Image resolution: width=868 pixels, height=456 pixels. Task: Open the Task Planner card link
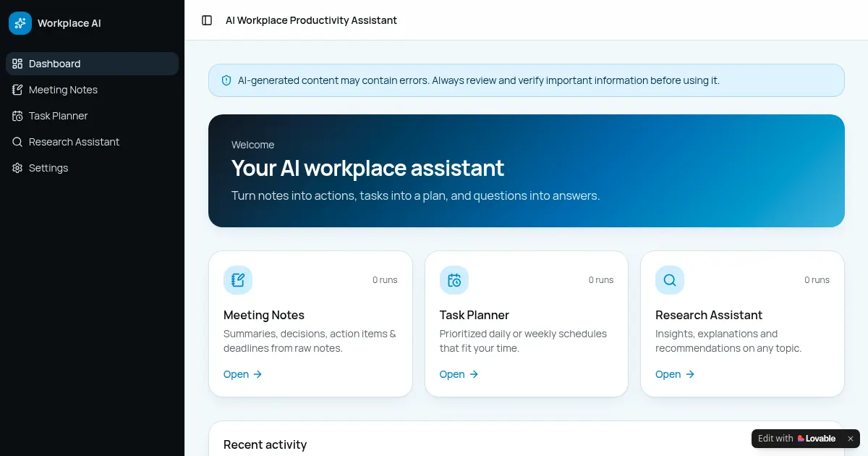coord(459,374)
